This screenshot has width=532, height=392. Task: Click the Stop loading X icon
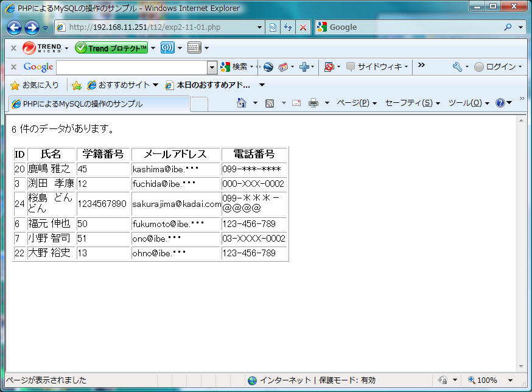[303, 27]
